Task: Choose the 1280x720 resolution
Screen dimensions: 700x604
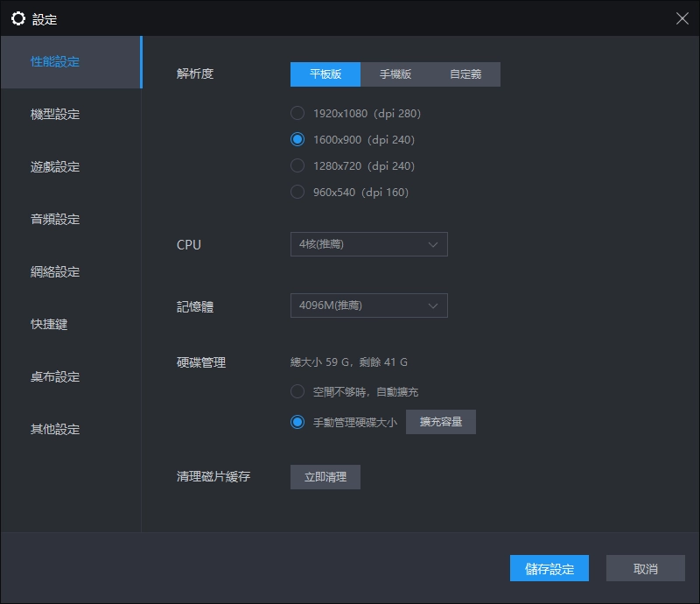Action: tap(297, 165)
